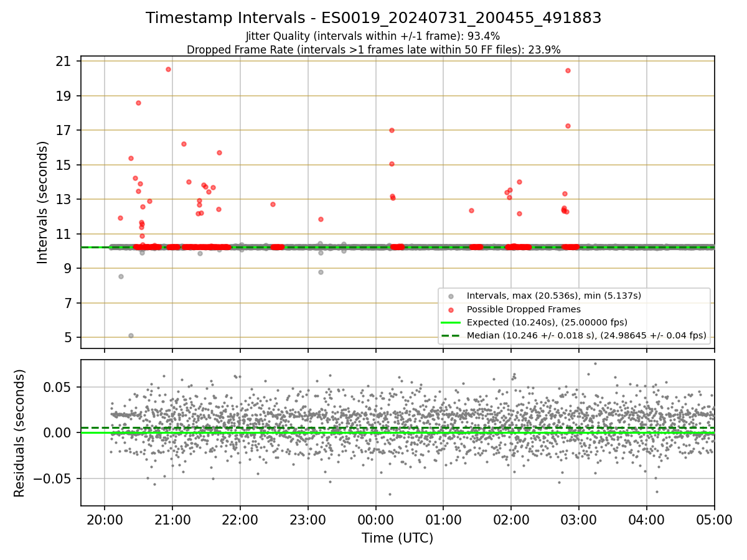Click the 'Residuals (seconds)' y-axis label
The height and width of the screenshot is (560, 747).
pos(20,433)
